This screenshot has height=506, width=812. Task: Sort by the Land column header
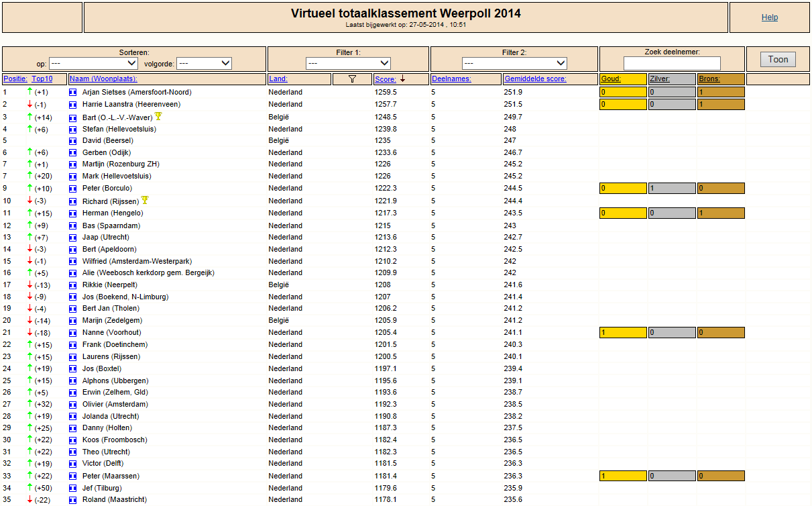click(x=278, y=79)
